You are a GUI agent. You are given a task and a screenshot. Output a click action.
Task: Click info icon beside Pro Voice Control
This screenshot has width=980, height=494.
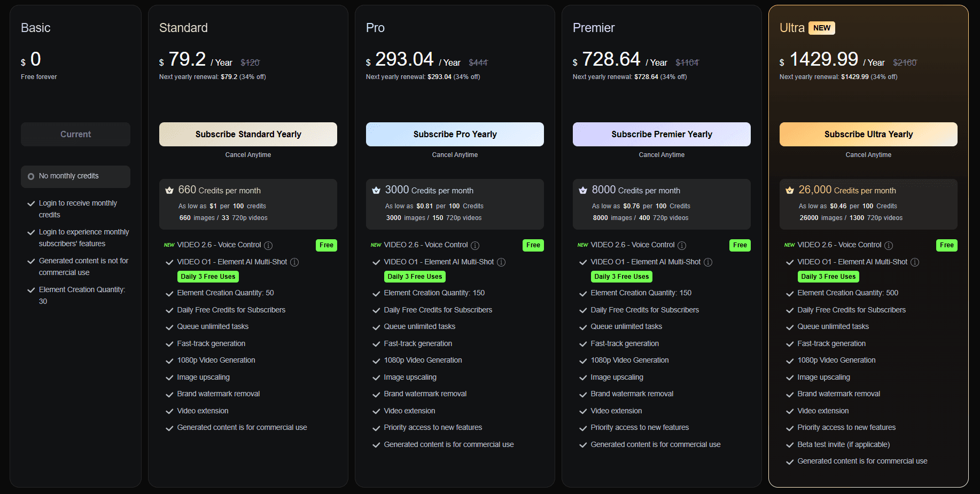pos(475,246)
